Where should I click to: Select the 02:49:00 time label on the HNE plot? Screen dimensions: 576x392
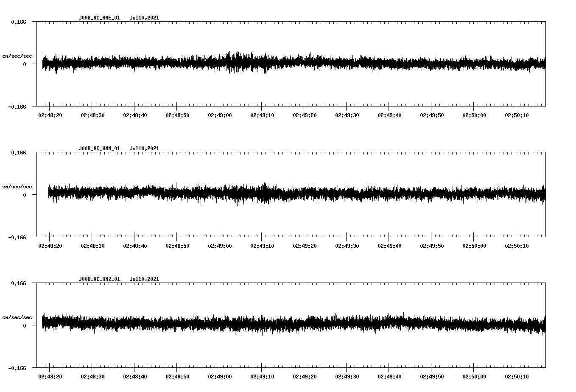(220, 115)
